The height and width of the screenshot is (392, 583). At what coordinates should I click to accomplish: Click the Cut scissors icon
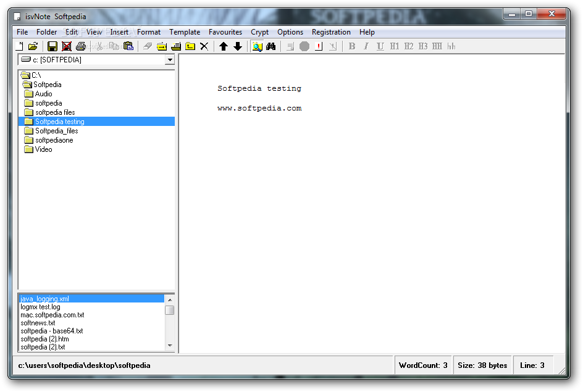(x=99, y=46)
